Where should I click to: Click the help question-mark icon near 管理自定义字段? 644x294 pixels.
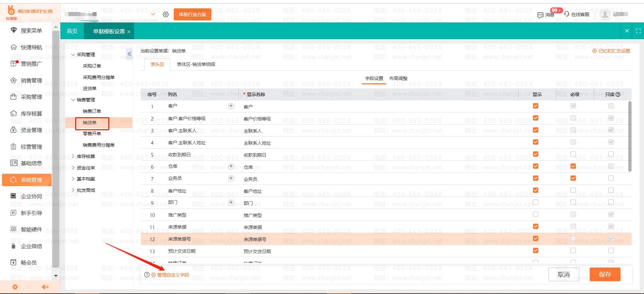point(147,275)
